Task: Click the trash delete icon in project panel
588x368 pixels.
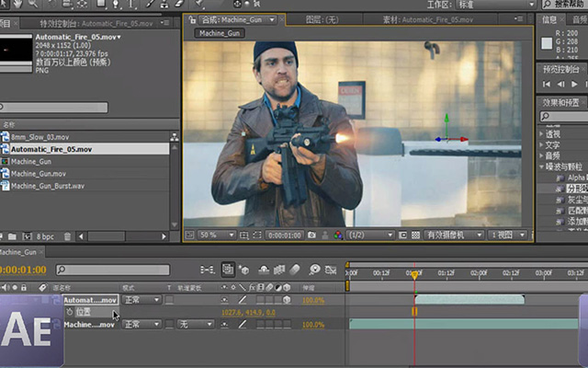Action: point(67,236)
